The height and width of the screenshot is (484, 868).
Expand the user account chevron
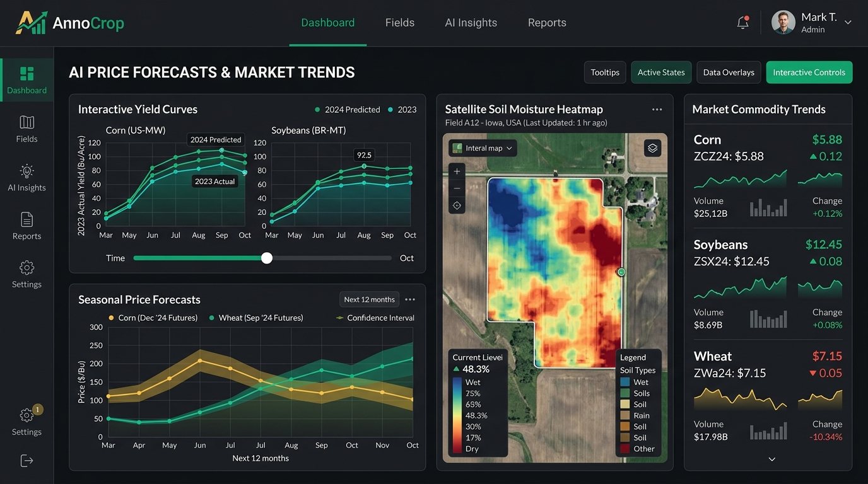coord(848,22)
